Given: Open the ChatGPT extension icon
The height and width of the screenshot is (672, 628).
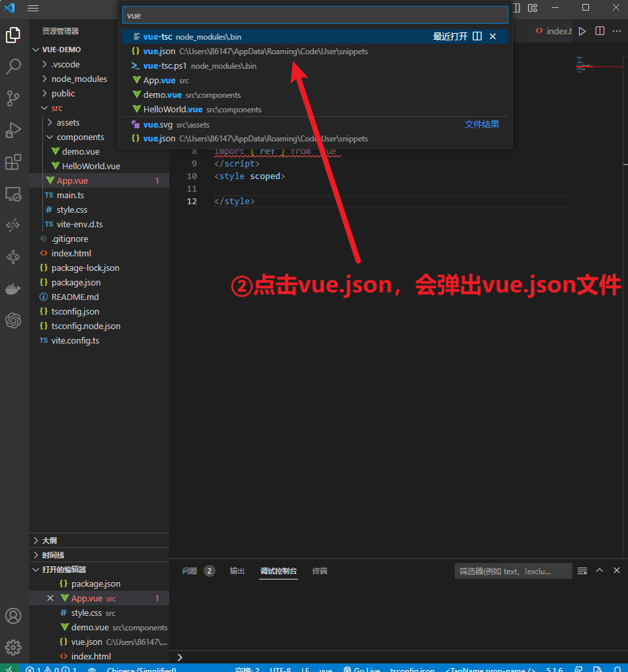Looking at the screenshot, I should [13, 320].
